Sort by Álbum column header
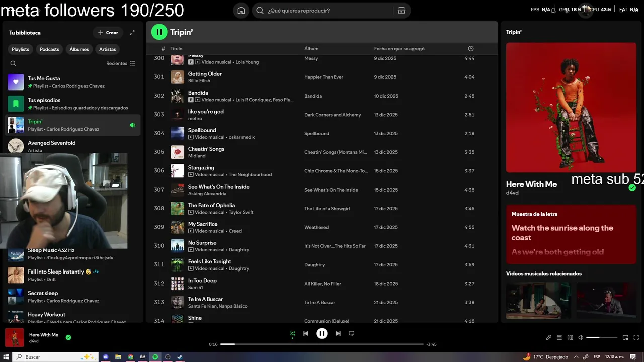Screen dimensions: 644x362 (x=311, y=49)
